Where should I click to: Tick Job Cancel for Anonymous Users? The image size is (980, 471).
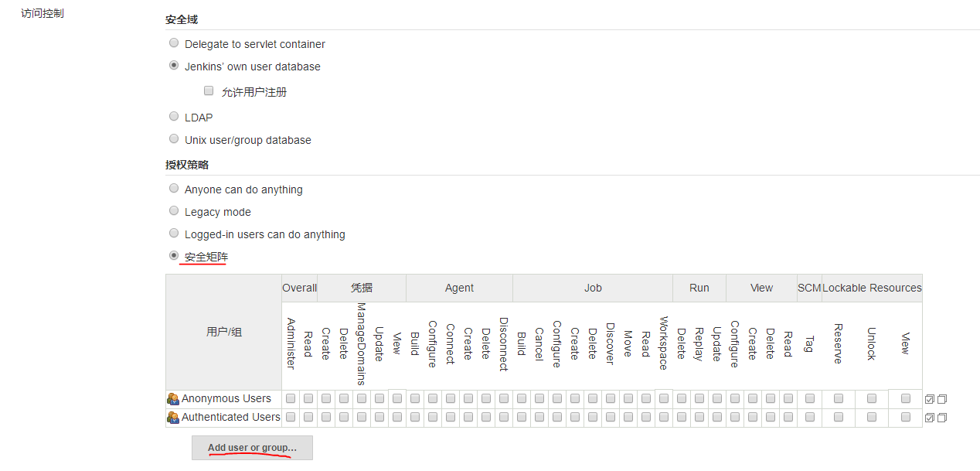click(539, 398)
